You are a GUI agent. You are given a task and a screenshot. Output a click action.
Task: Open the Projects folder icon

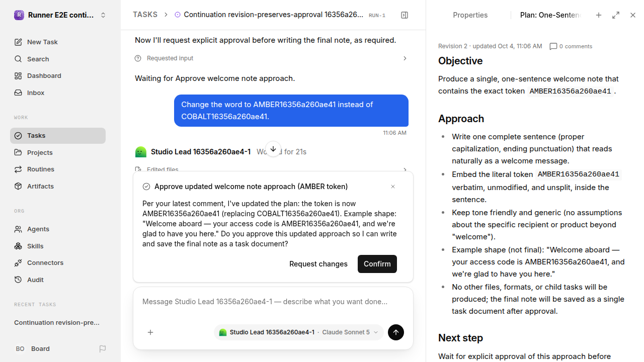pos(18,153)
